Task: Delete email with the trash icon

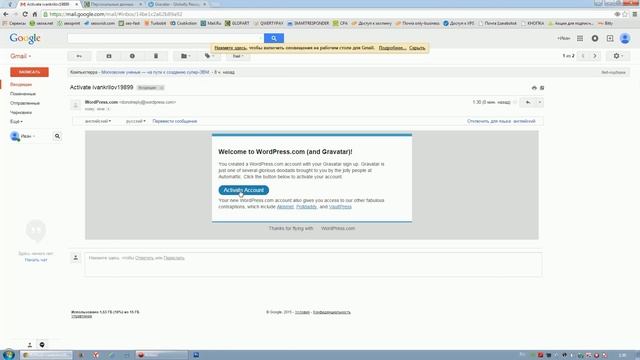Action: click(x=156, y=56)
